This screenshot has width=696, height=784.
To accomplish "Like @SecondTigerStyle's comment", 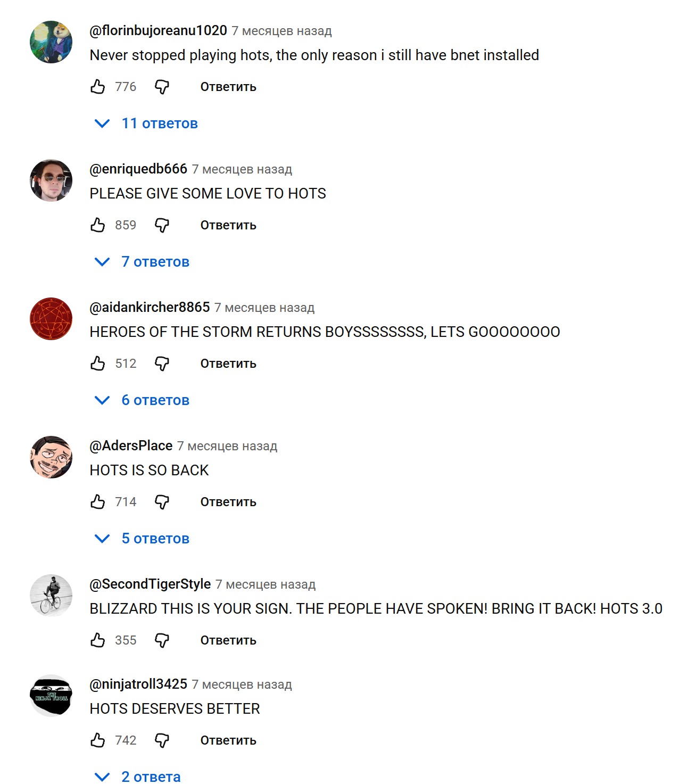I will (98, 640).
